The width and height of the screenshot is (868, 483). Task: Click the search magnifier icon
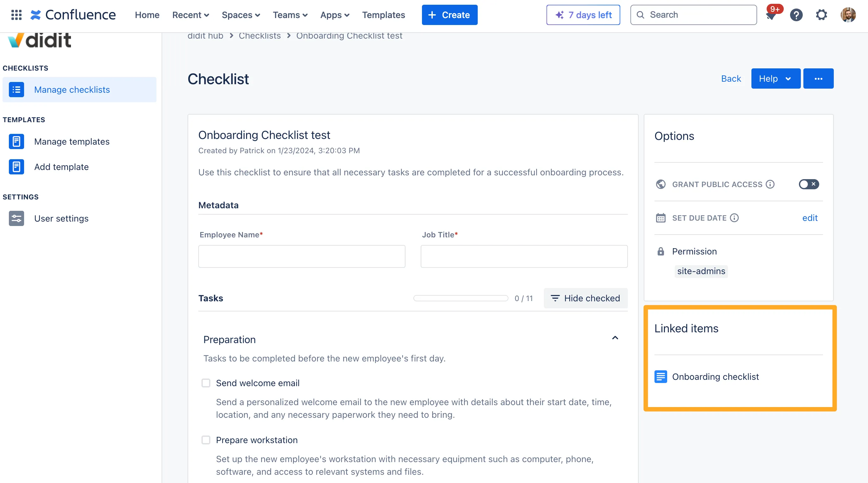pyautogui.click(x=640, y=15)
